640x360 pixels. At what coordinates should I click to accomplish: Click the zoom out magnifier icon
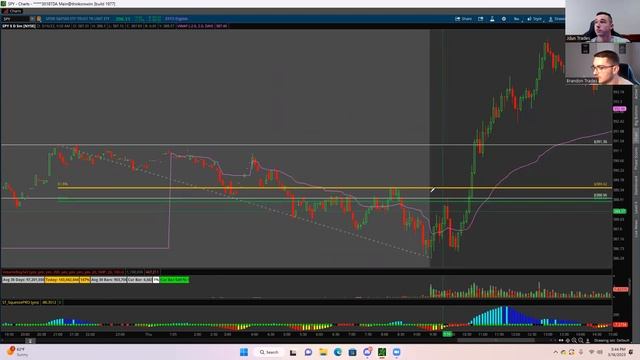coord(580,340)
